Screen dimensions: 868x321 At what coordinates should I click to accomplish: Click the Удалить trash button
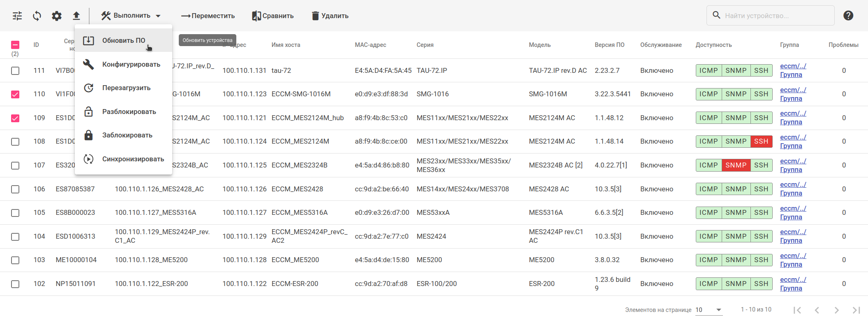pos(330,16)
